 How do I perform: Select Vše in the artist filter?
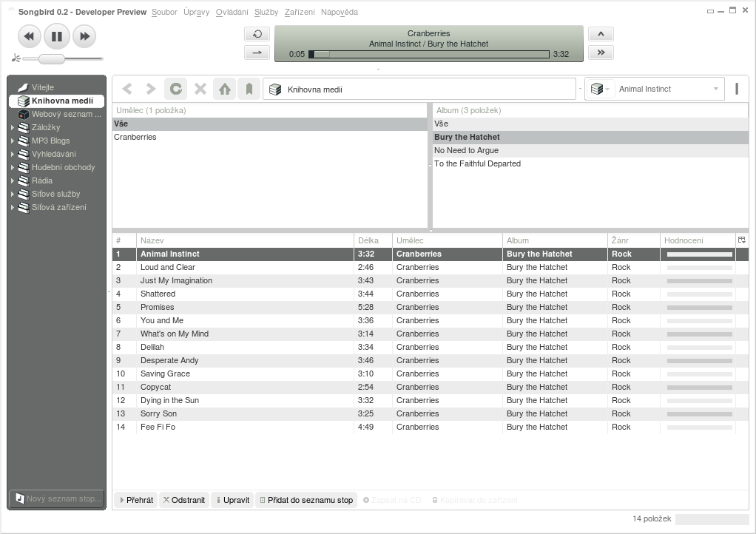click(270, 124)
